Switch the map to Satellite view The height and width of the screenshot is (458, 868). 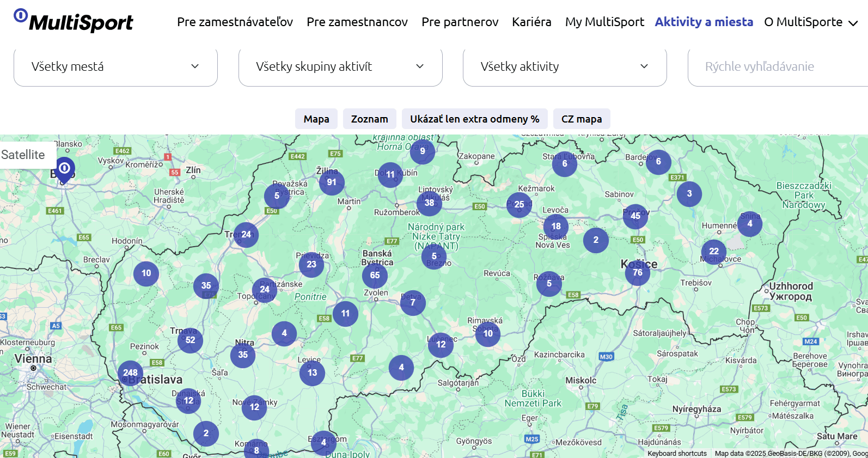(x=23, y=155)
